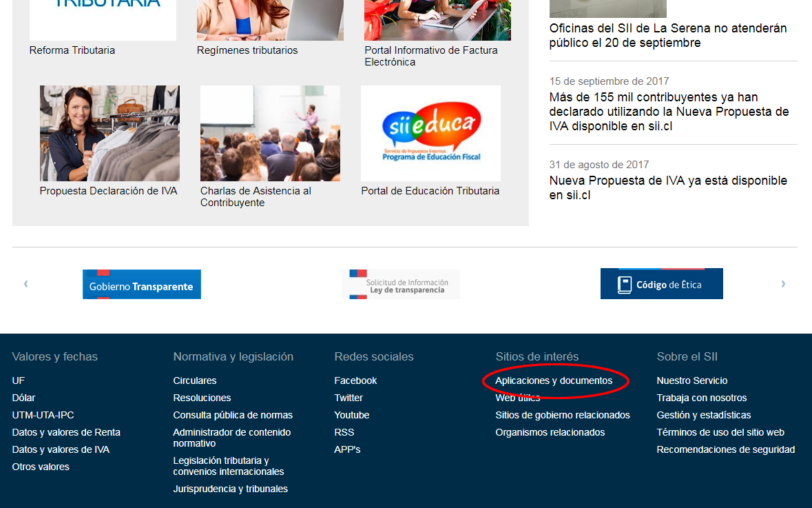Viewport: 812px width, 508px height.
Task: Open the Facebook footer link
Action: (355, 380)
